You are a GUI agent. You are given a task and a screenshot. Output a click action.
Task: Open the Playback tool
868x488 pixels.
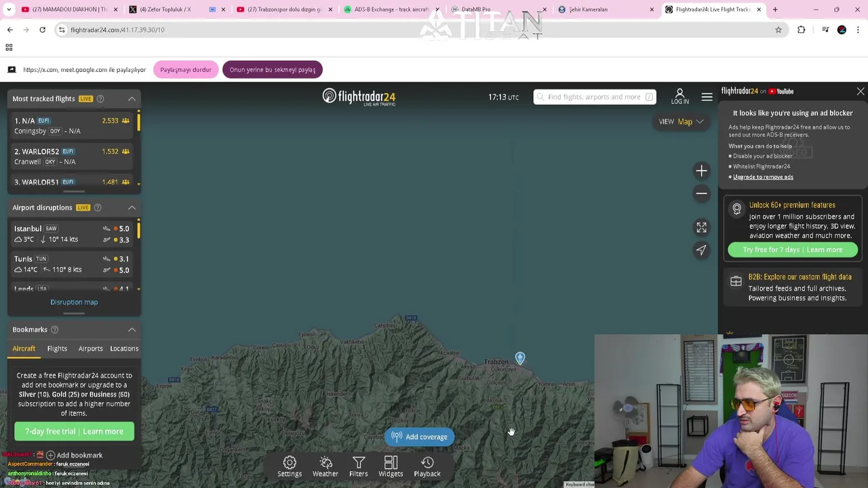[x=427, y=466]
